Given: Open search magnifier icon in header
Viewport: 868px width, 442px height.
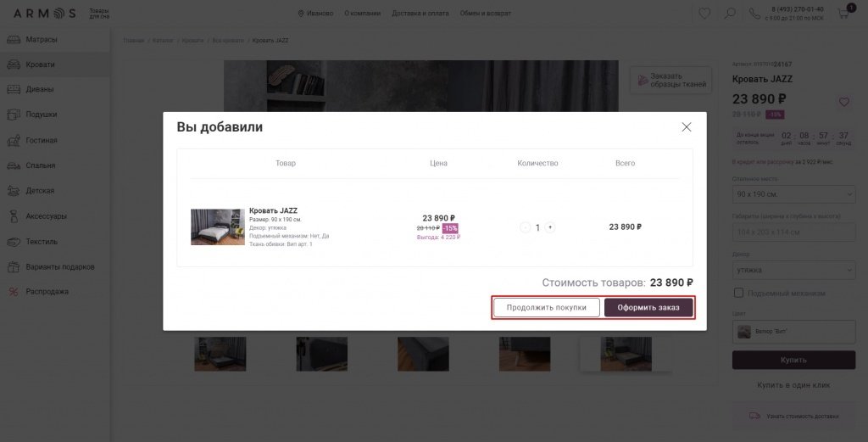Looking at the screenshot, I should pos(730,14).
